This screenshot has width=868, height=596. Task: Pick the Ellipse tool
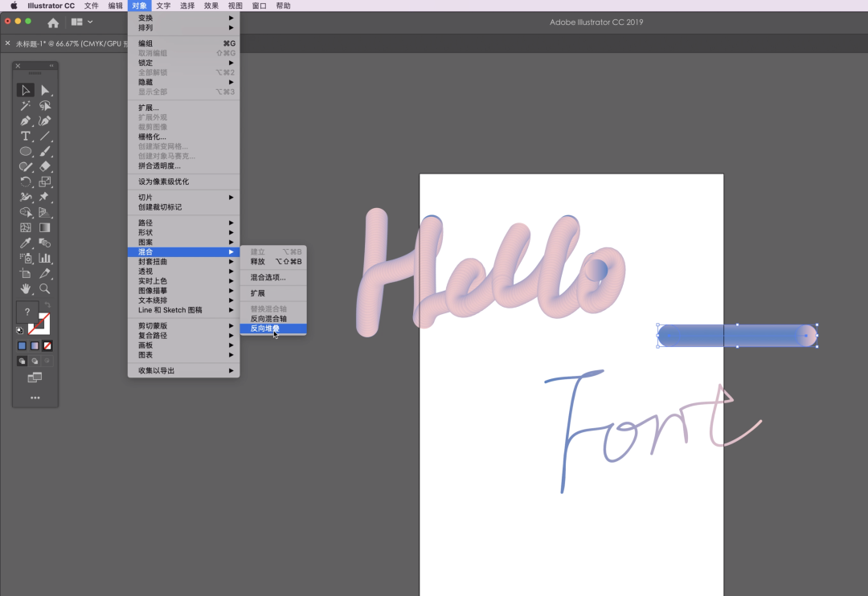[26, 151]
